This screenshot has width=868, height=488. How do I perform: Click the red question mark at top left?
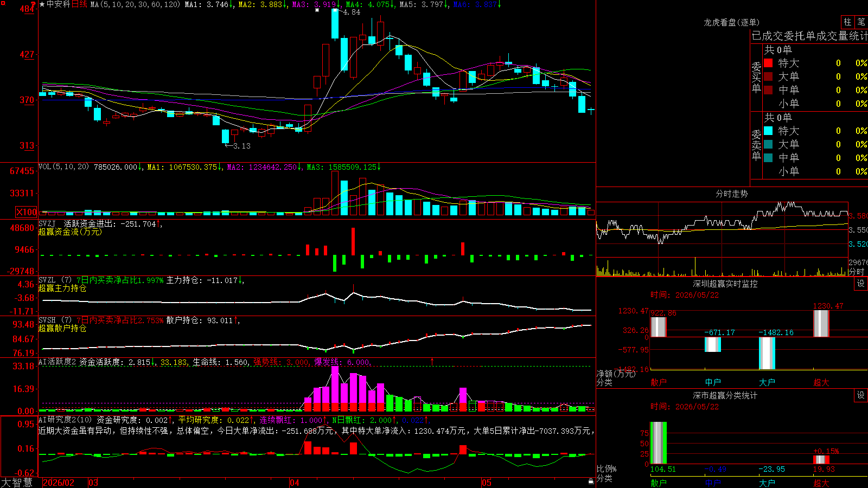[x=34, y=4]
